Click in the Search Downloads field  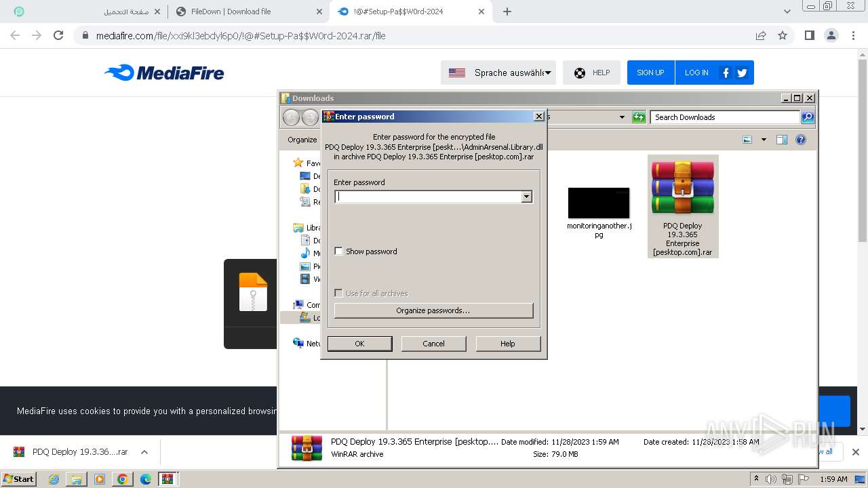[724, 117]
